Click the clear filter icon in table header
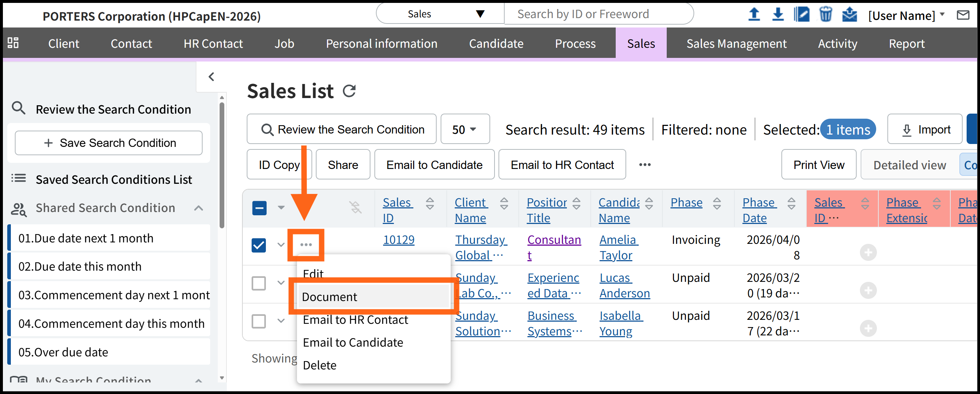This screenshot has height=394, width=980. point(355,208)
